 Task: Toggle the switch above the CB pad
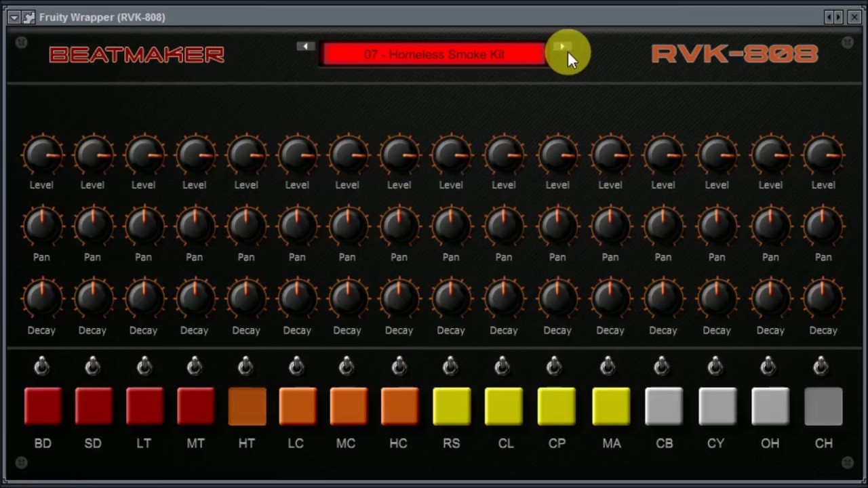coord(661,366)
